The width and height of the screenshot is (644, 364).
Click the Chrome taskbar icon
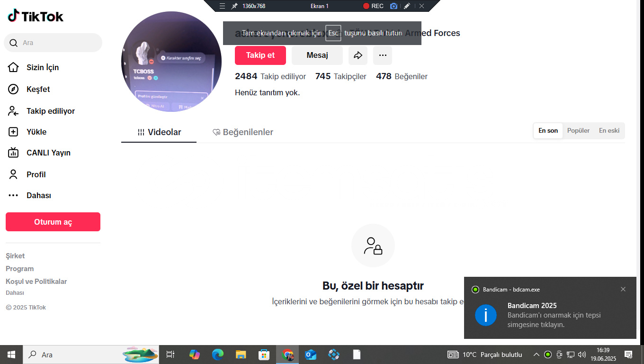[x=287, y=355]
